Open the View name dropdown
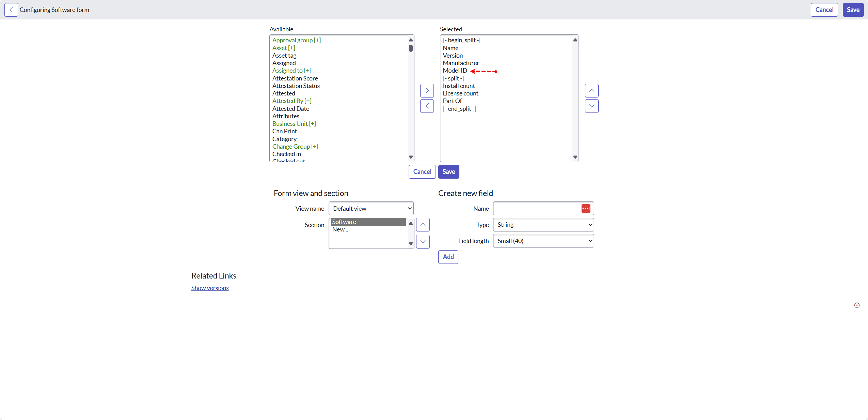The height and width of the screenshot is (420, 868). coord(371,209)
